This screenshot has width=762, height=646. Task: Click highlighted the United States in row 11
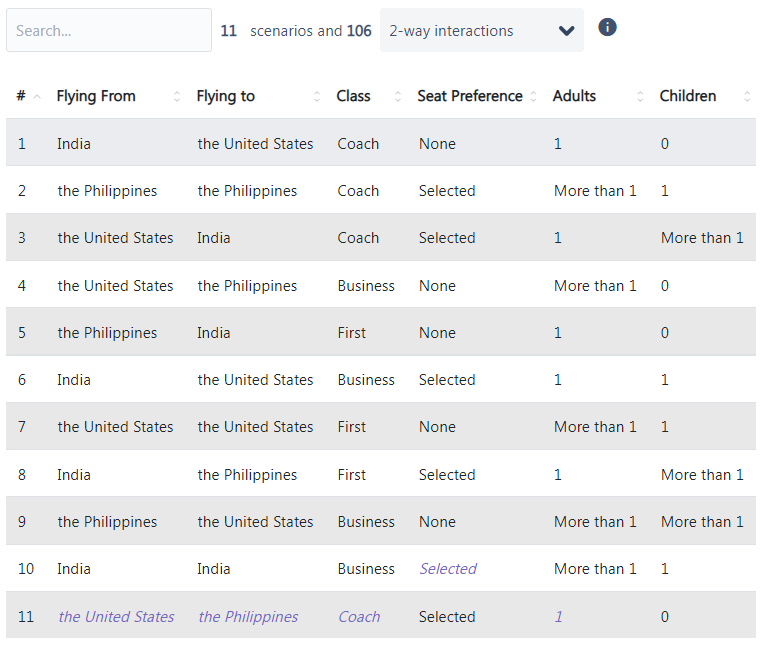116,616
